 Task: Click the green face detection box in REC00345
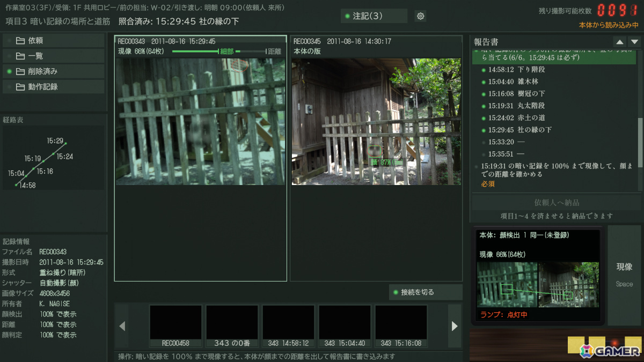pyautogui.click(x=375, y=152)
